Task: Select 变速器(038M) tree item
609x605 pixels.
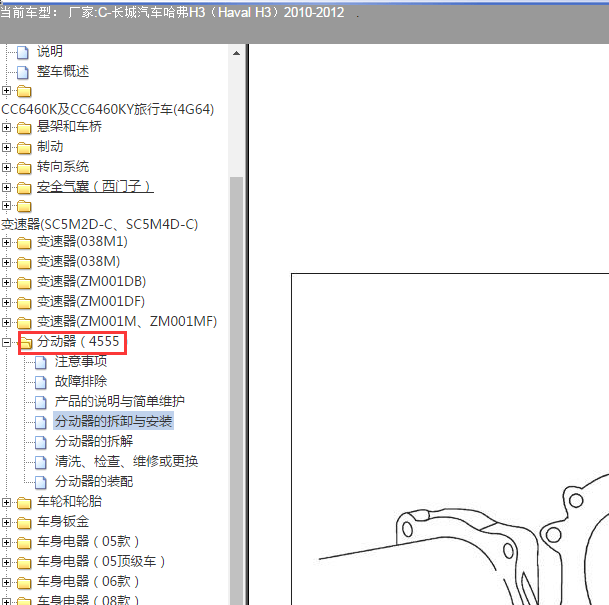Action: (x=78, y=262)
